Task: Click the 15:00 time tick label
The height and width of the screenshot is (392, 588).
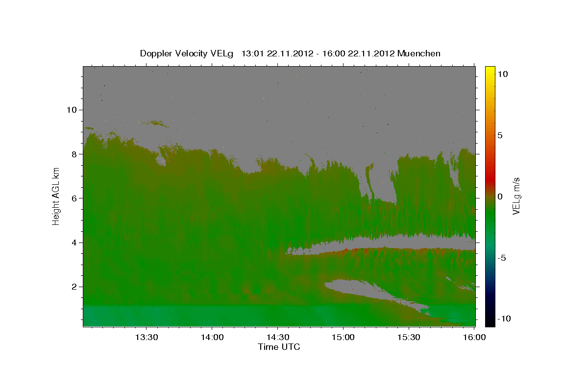Action: pyautogui.click(x=343, y=338)
